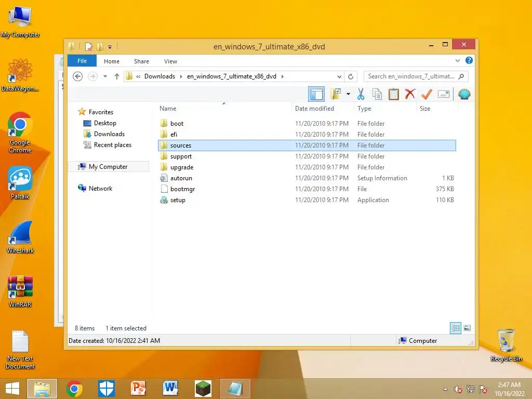
Task: Open the Minecraft block taskbar icon
Action: point(203,389)
